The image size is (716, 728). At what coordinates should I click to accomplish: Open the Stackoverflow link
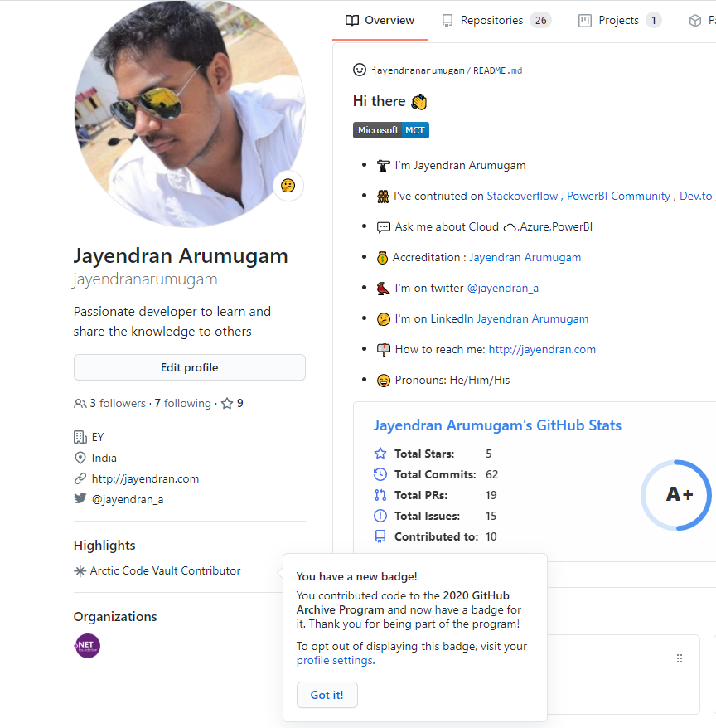click(x=522, y=196)
